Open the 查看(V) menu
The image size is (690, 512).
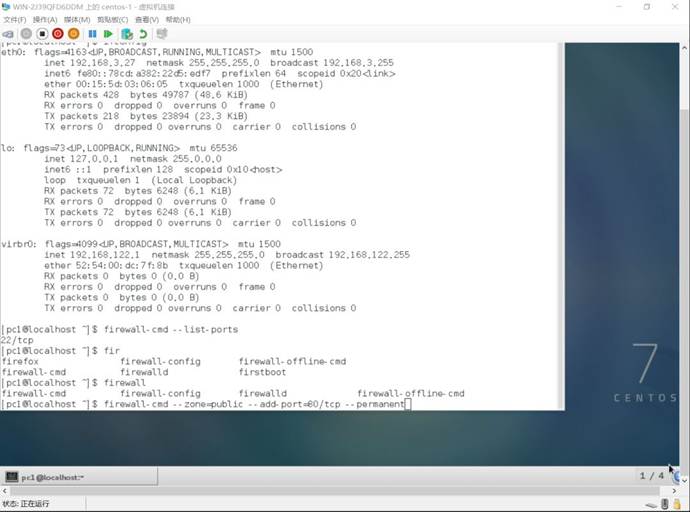click(x=147, y=20)
